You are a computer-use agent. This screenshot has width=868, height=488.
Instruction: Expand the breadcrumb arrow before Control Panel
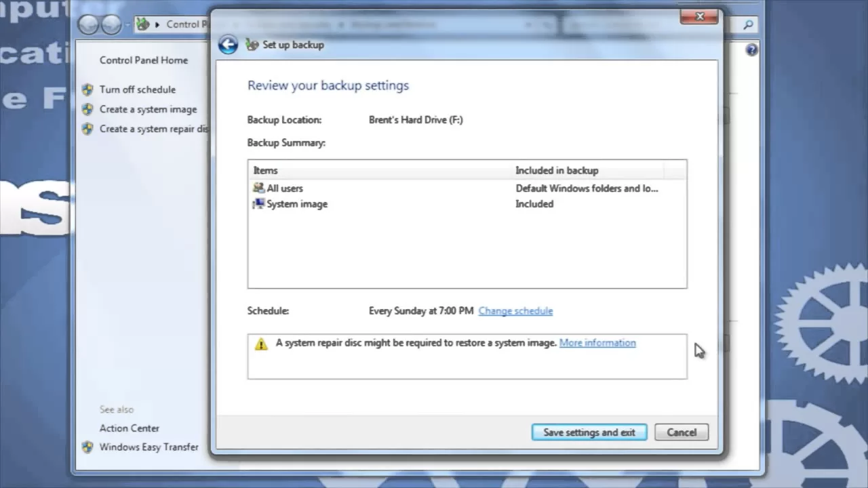(x=158, y=24)
